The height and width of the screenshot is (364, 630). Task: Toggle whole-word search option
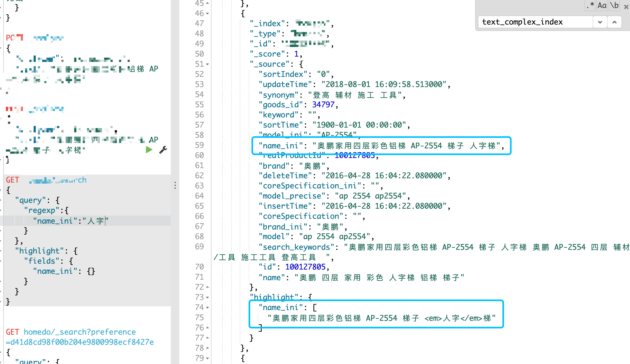click(614, 5)
